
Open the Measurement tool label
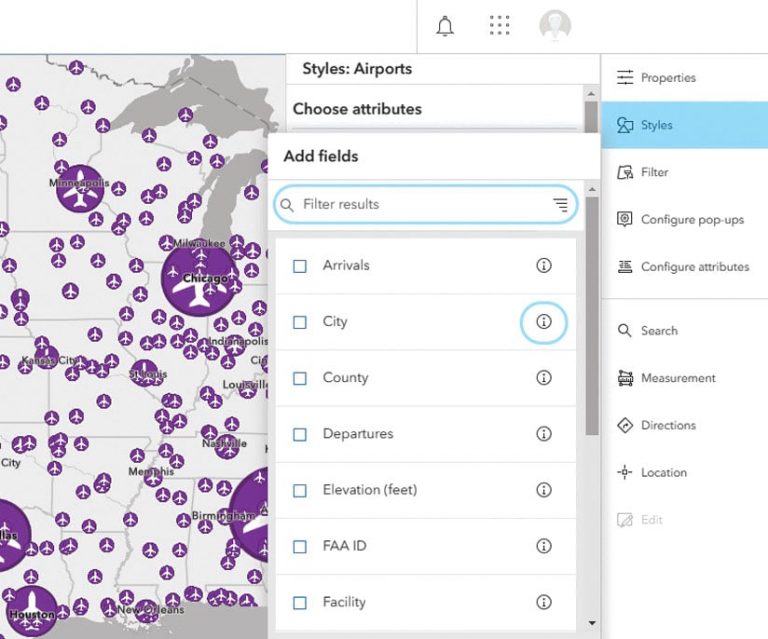(x=678, y=378)
